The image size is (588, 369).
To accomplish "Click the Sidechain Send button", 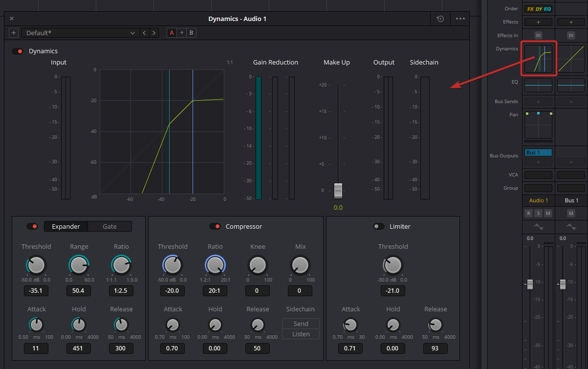I will [x=301, y=324].
